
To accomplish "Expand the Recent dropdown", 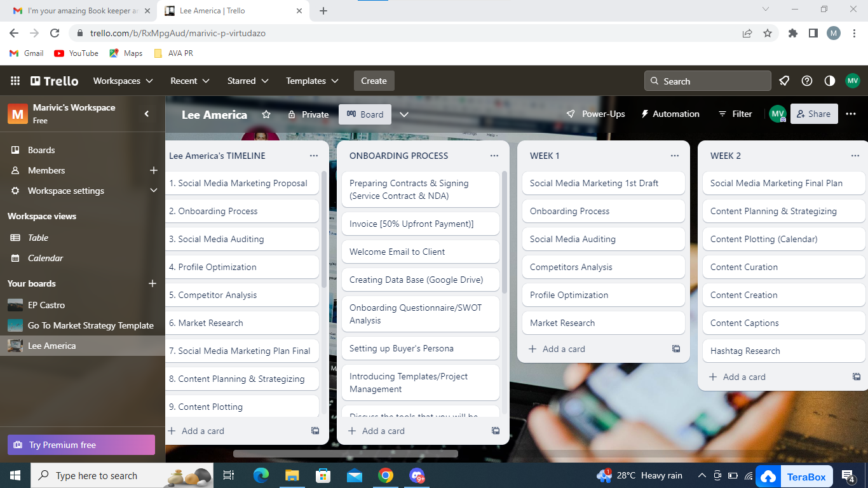I will (x=190, y=81).
